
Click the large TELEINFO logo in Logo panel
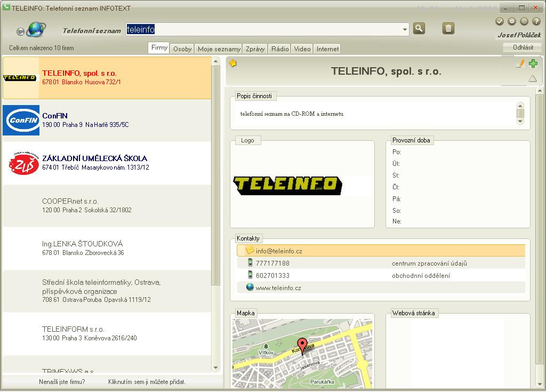pos(287,186)
